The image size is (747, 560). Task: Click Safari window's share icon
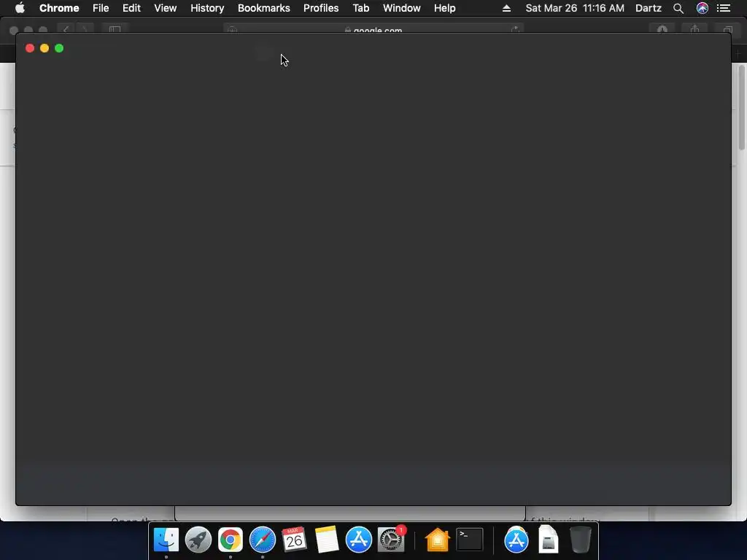695,29
